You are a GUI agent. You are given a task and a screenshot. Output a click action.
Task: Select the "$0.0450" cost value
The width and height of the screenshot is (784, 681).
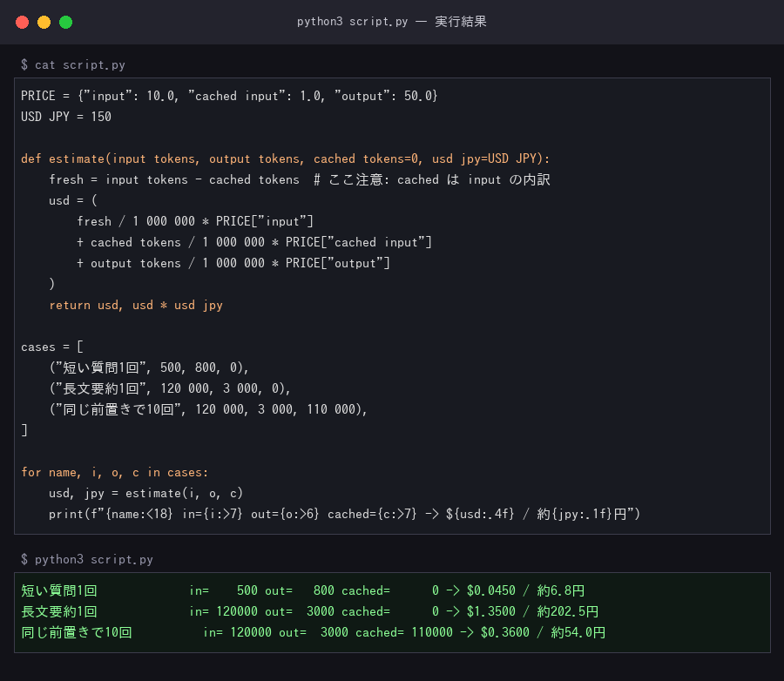coord(491,591)
